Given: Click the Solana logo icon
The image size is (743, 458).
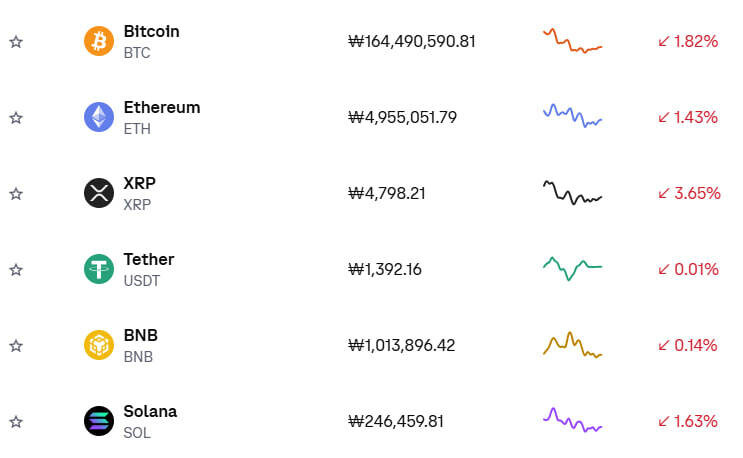Looking at the screenshot, I should pos(99,421).
